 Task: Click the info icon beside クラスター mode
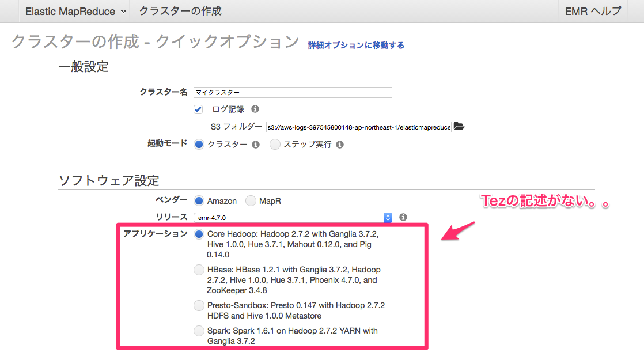tap(255, 145)
